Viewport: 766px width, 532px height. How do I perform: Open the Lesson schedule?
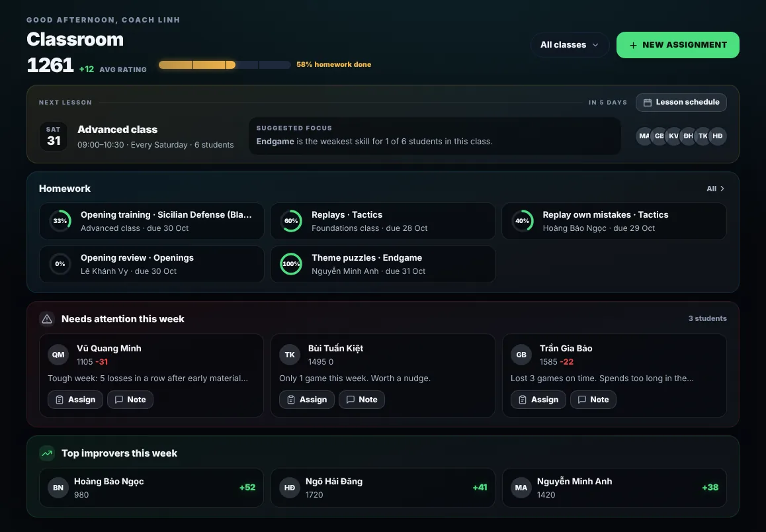pyautogui.click(x=681, y=103)
